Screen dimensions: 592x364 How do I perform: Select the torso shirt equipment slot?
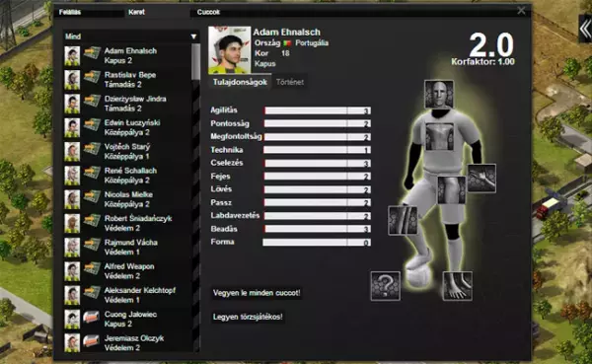[439, 137]
